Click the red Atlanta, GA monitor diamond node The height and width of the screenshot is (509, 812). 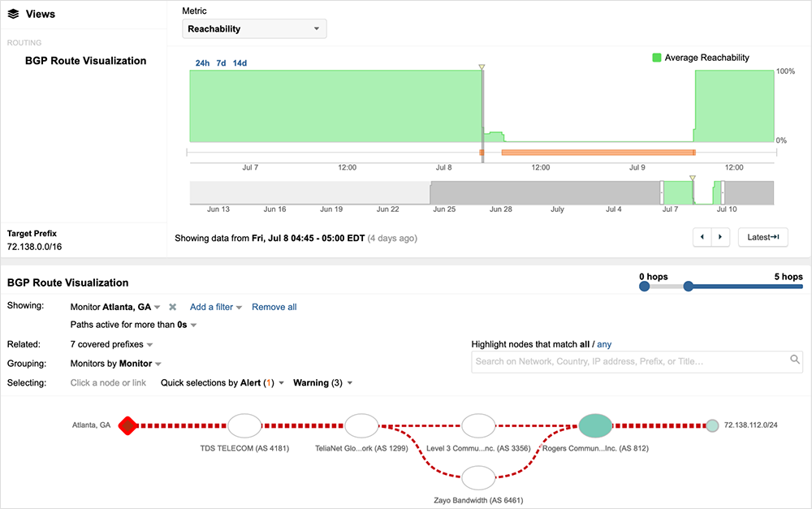pos(127,425)
